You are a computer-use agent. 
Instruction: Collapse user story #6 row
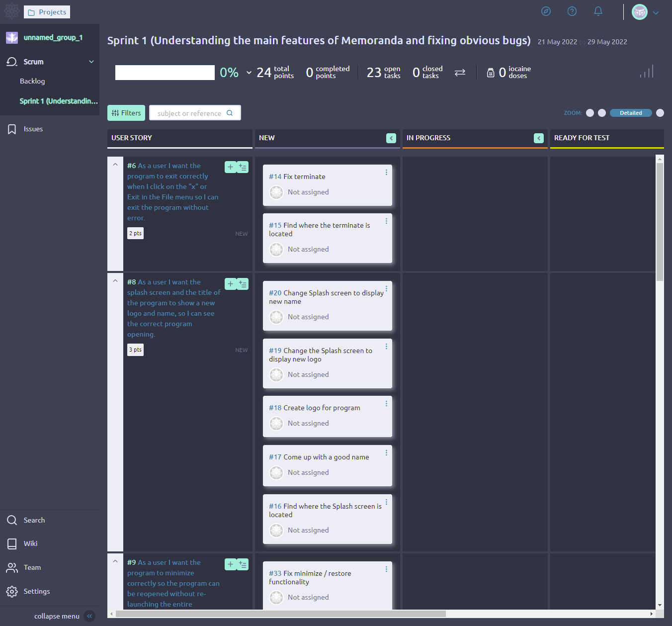pos(115,165)
